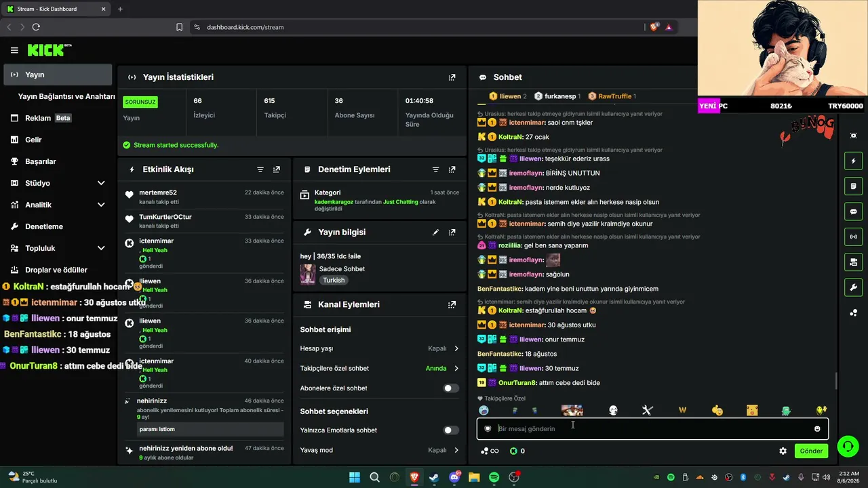The width and height of the screenshot is (868, 488).
Task: Reload the page in browser toolbar
Action: point(36,27)
